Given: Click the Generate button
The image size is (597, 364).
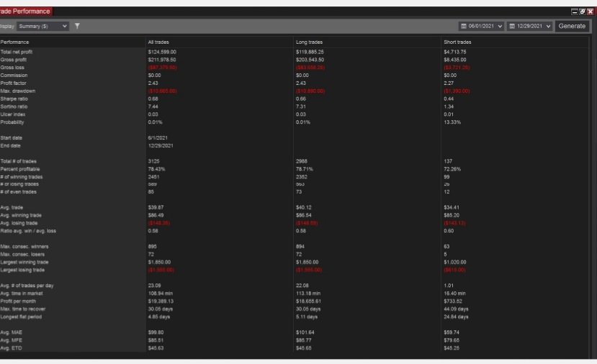Looking at the screenshot, I should click(x=572, y=26).
